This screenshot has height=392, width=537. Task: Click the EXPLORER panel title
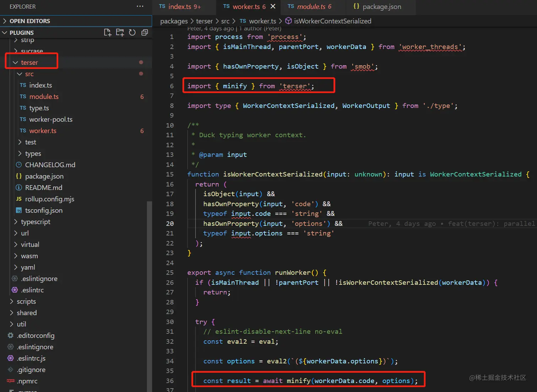click(x=23, y=6)
